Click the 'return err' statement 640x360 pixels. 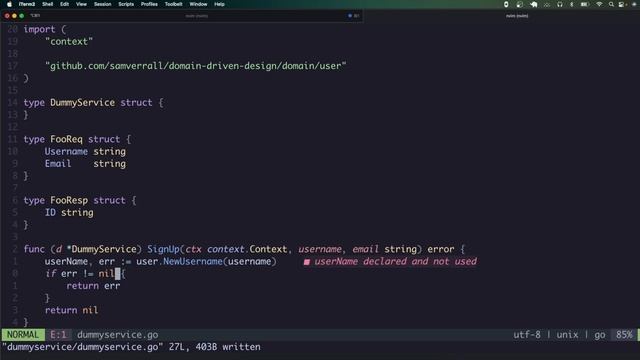click(x=93, y=286)
